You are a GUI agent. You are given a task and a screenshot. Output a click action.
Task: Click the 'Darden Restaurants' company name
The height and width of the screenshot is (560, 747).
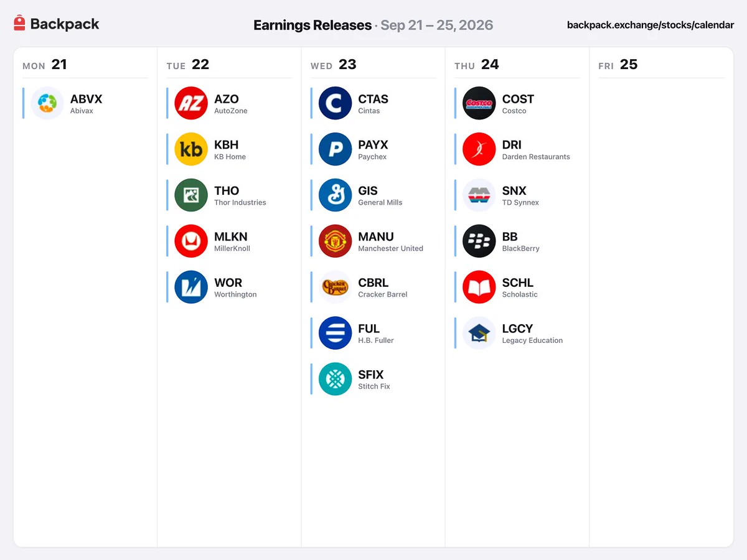[x=536, y=157]
